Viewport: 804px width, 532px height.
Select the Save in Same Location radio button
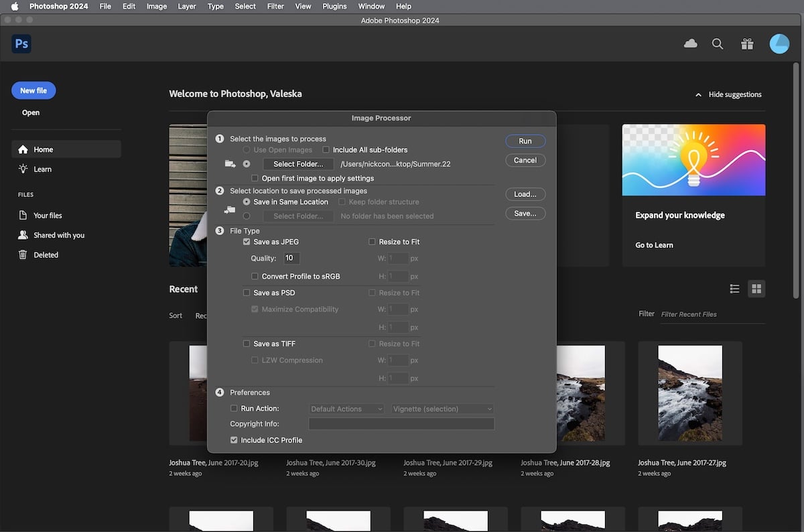pos(246,202)
